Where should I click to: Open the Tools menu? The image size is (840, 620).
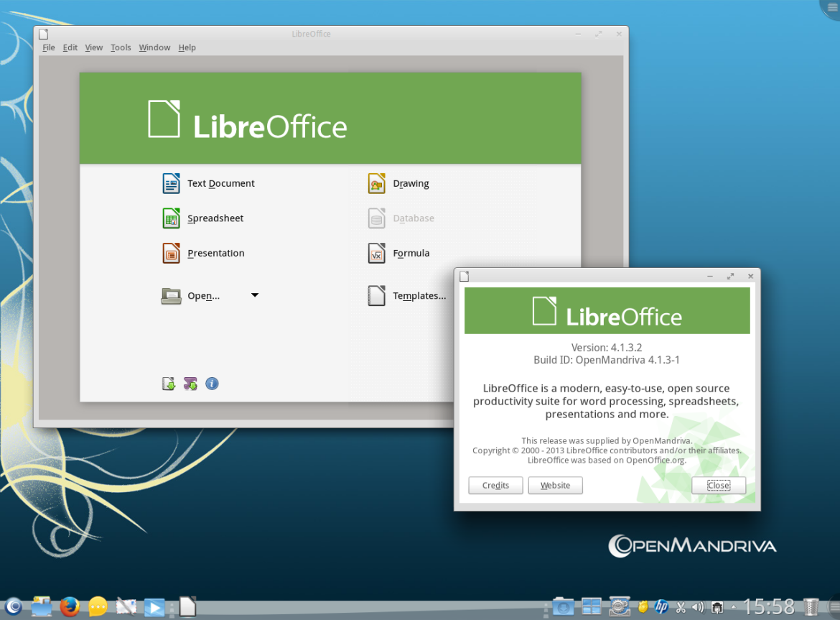pos(121,47)
